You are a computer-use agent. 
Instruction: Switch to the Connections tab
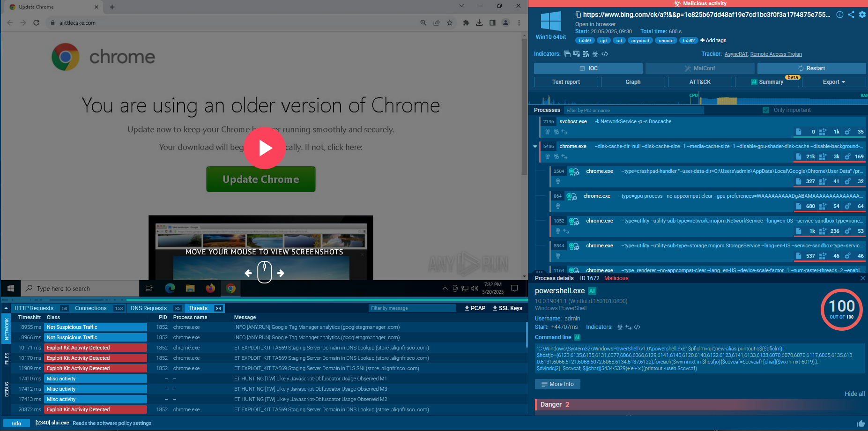[99, 308]
